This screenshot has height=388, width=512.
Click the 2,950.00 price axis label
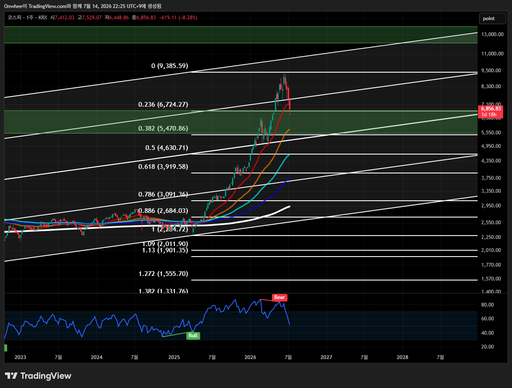pyautogui.click(x=491, y=206)
